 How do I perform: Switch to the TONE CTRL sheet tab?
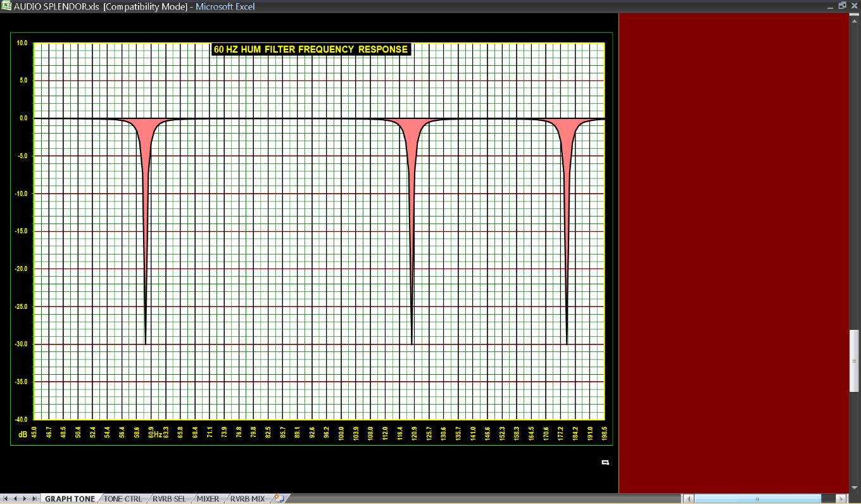pos(123,499)
